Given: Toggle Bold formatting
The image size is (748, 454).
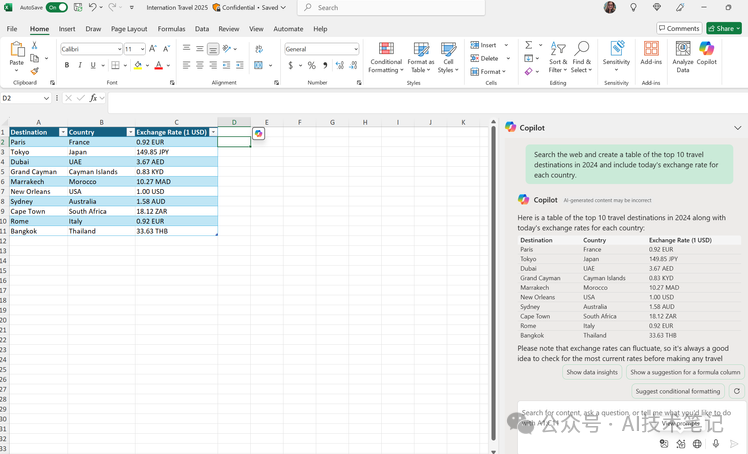Looking at the screenshot, I should [x=67, y=65].
